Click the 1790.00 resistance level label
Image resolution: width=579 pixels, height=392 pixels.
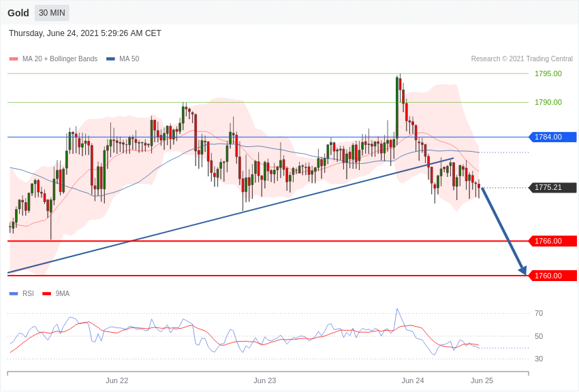548,102
